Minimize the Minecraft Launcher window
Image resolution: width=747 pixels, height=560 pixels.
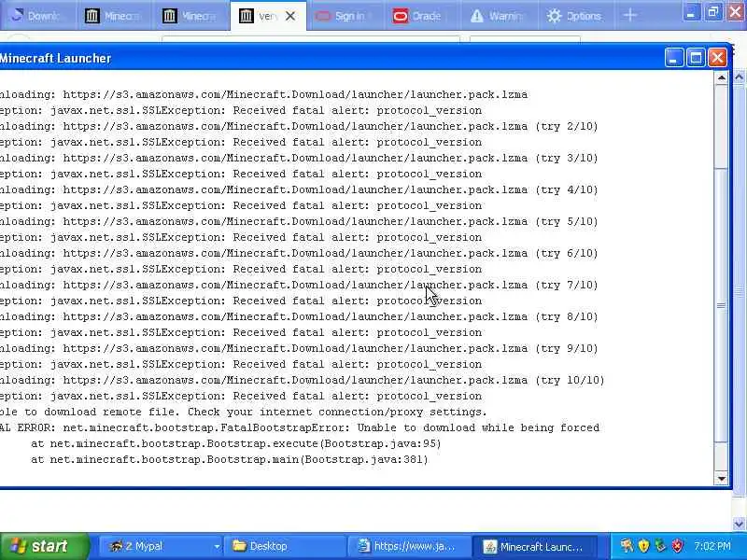pyautogui.click(x=673, y=58)
